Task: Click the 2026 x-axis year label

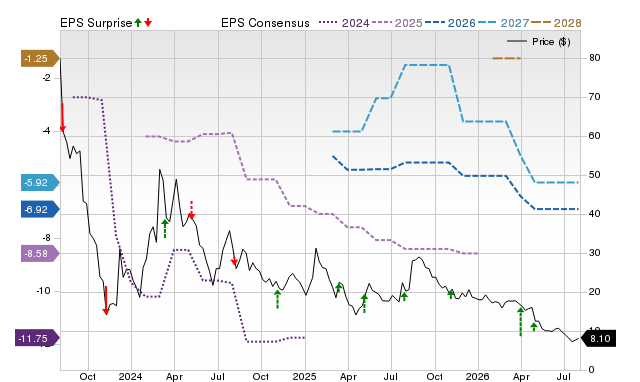Action: 478,376
